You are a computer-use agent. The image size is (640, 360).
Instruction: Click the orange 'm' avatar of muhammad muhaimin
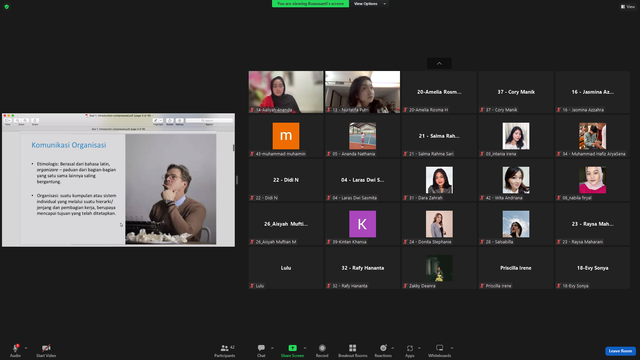click(x=286, y=136)
